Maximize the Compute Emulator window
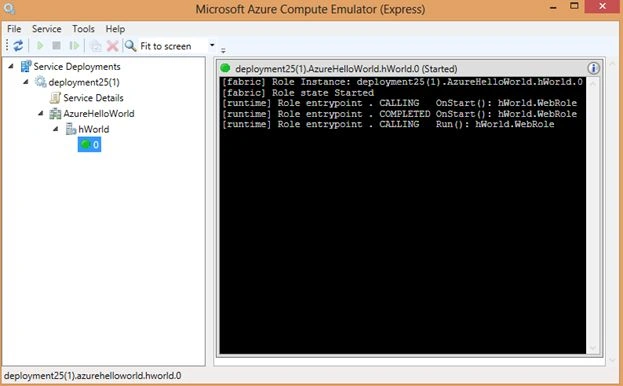This screenshot has width=623, height=386. (574, 6)
